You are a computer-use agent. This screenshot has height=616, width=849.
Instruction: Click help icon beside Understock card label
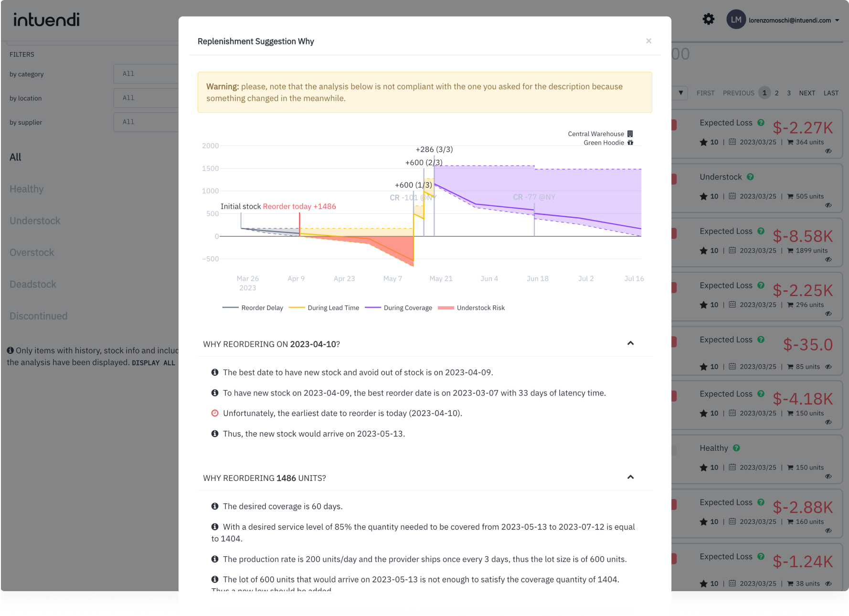click(x=750, y=177)
